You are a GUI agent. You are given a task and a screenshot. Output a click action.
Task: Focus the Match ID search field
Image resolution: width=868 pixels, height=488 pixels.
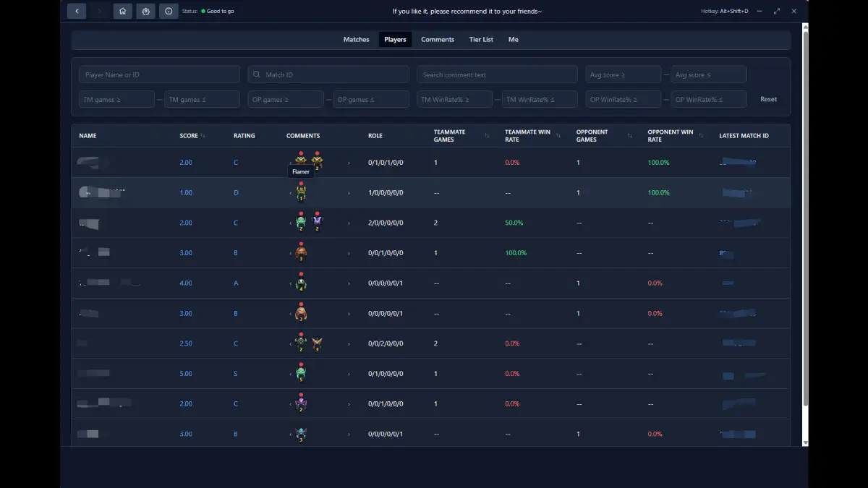click(328, 74)
